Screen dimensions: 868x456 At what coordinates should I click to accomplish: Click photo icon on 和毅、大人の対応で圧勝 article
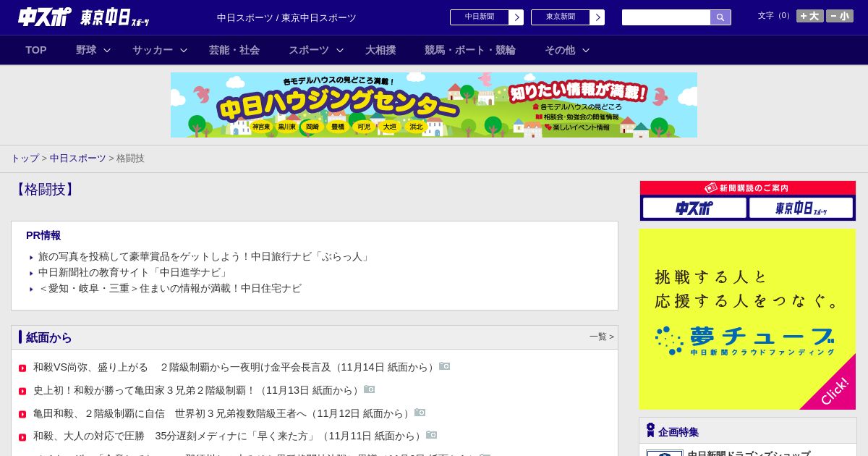coord(432,435)
